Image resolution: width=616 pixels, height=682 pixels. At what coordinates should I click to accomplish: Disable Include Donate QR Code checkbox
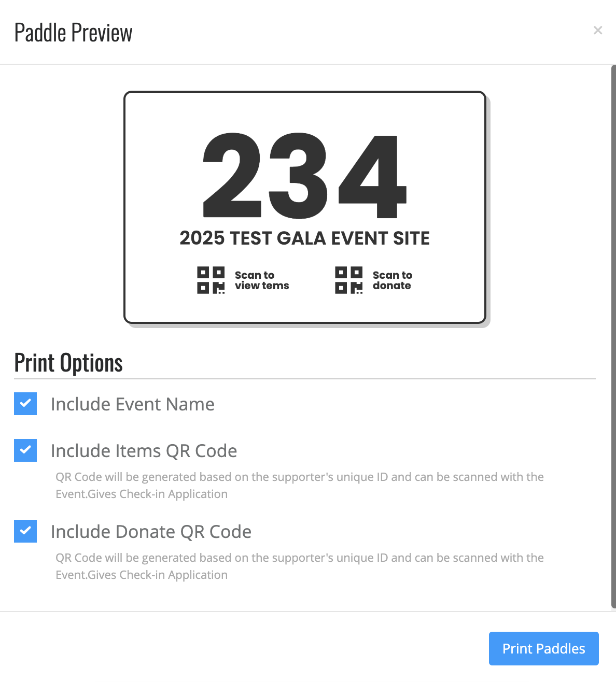pyautogui.click(x=25, y=531)
